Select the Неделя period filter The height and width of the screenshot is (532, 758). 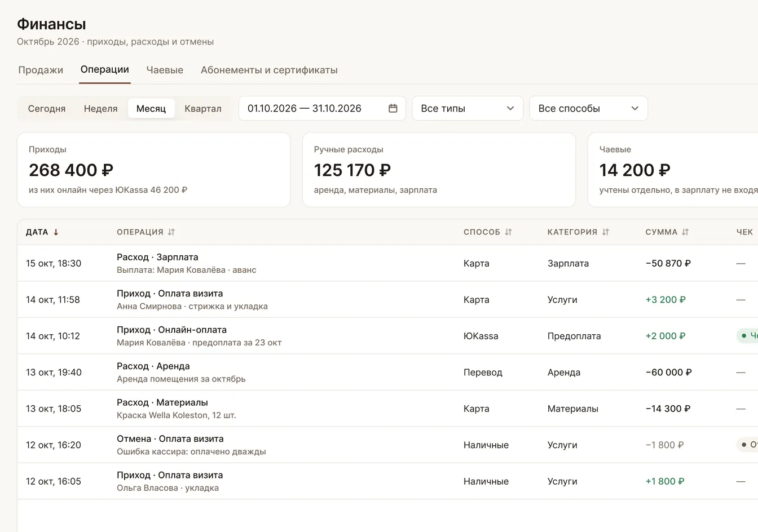coord(101,108)
